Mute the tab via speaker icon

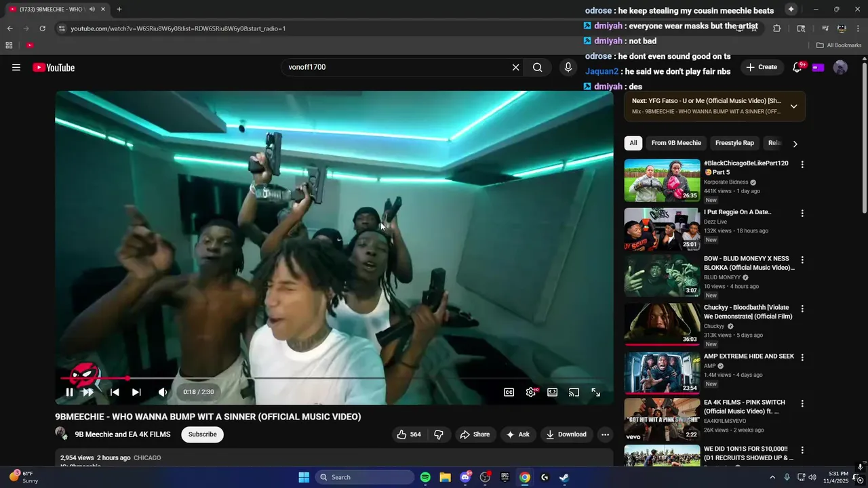coord(92,9)
